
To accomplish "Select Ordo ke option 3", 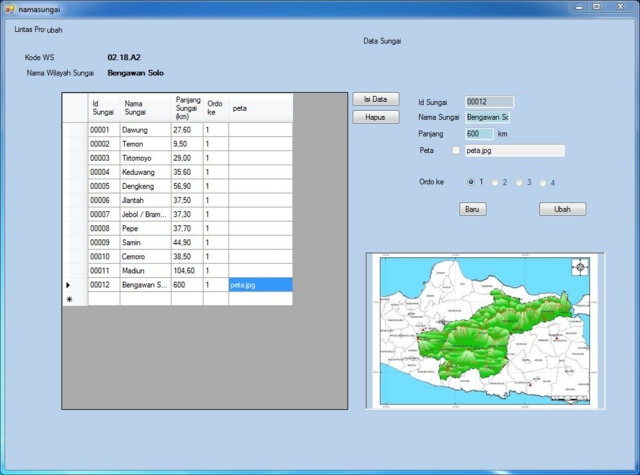I will click(x=520, y=182).
